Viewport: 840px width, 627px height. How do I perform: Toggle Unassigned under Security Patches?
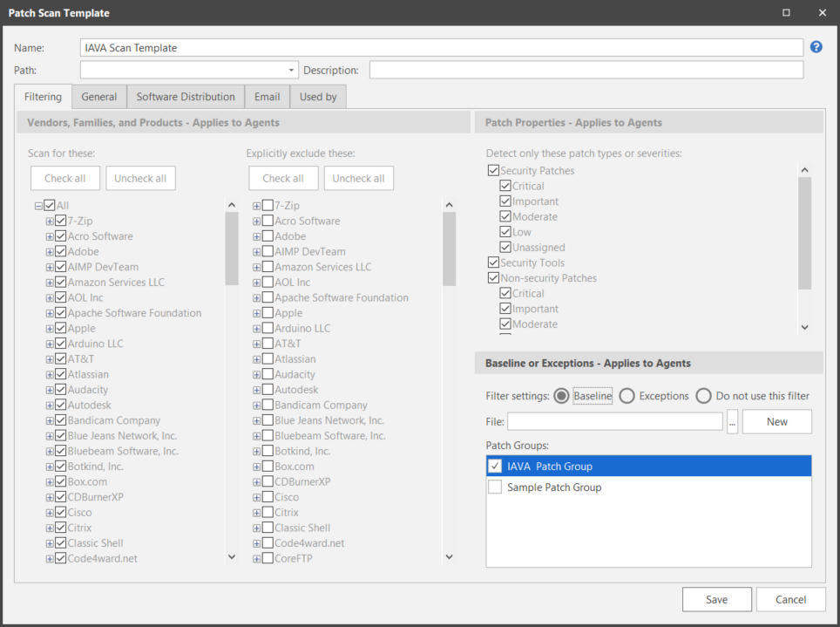pos(505,248)
